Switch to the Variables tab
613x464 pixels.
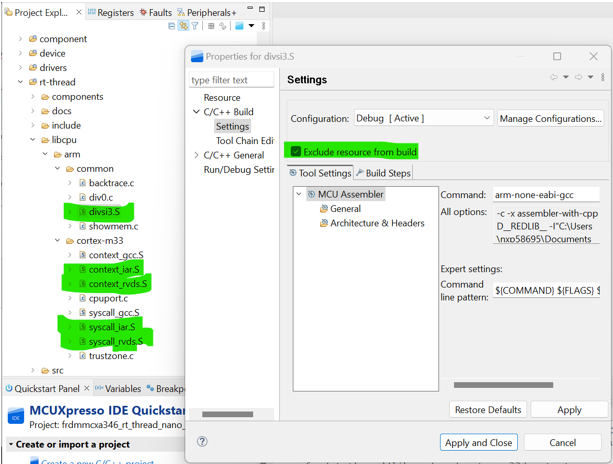coord(118,389)
